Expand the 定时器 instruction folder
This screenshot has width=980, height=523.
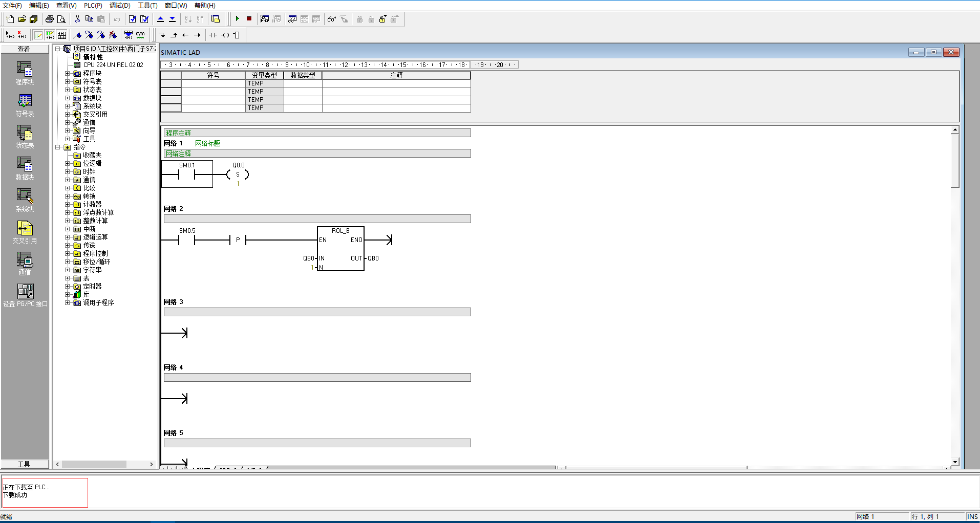click(67, 287)
